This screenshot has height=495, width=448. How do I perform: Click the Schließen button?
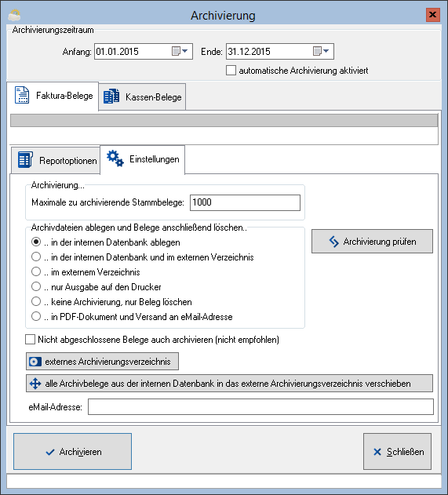click(x=397, y=451)
